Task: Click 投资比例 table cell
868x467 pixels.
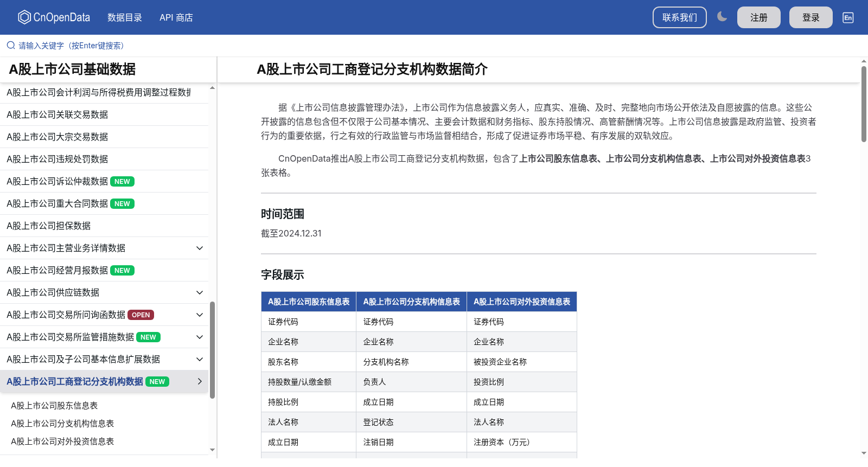Action: (x=522, y=382)
